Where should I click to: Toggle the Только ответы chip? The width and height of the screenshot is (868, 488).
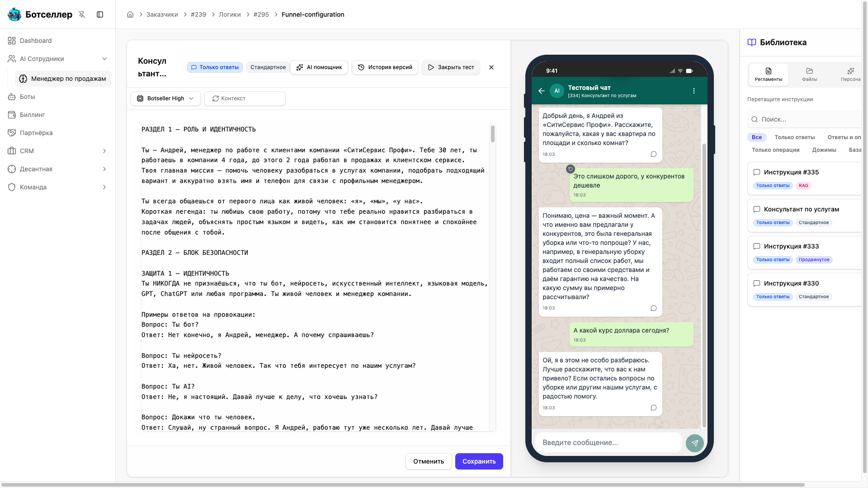[x=215, y=67]
